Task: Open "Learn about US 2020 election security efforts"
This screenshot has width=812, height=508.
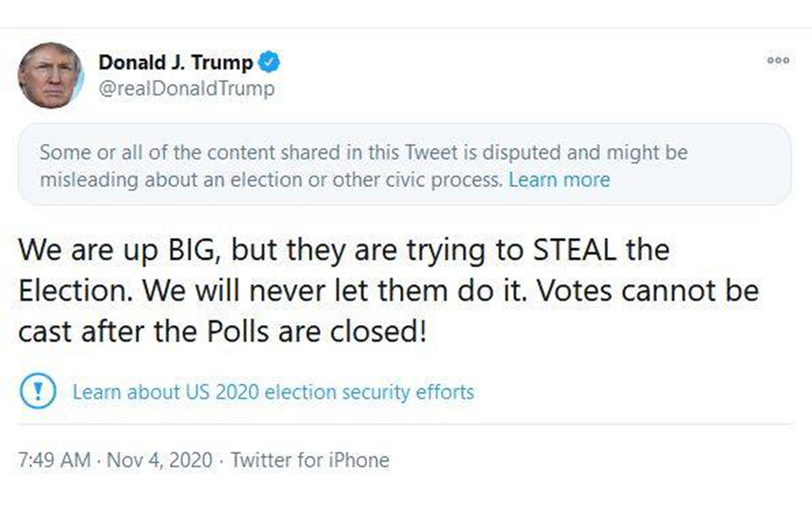Action: point(273,392)
